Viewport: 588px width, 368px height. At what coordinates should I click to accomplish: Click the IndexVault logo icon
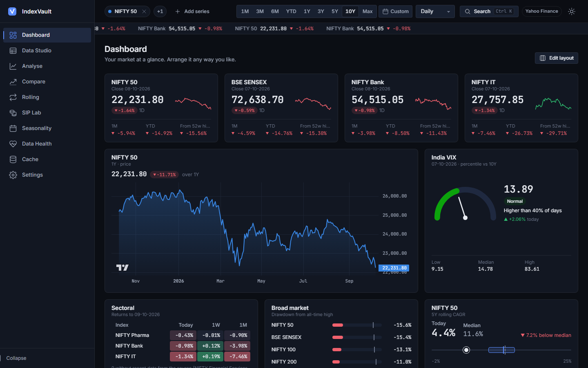point(12,11)
